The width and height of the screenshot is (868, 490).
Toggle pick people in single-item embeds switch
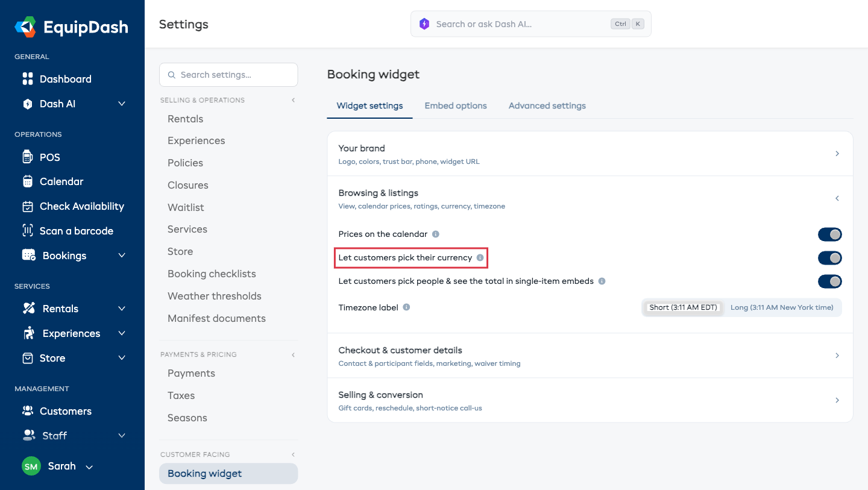point(830,281)
